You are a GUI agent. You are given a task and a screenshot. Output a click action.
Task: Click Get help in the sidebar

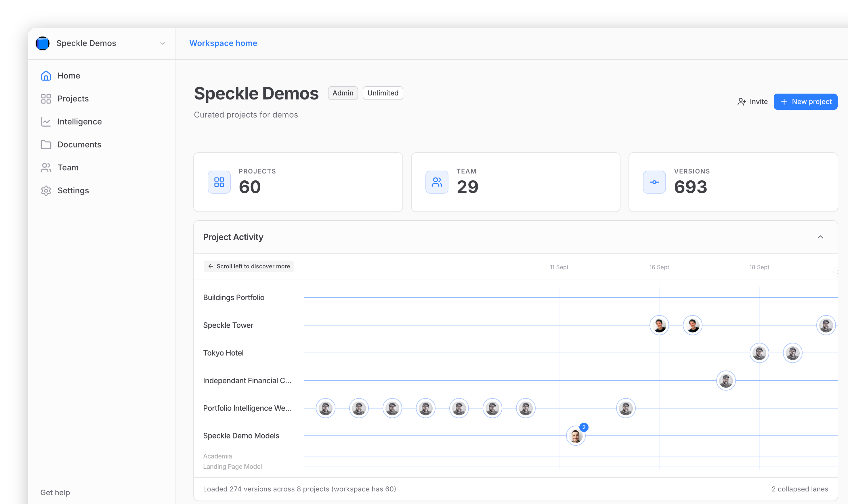click(55, 493)
